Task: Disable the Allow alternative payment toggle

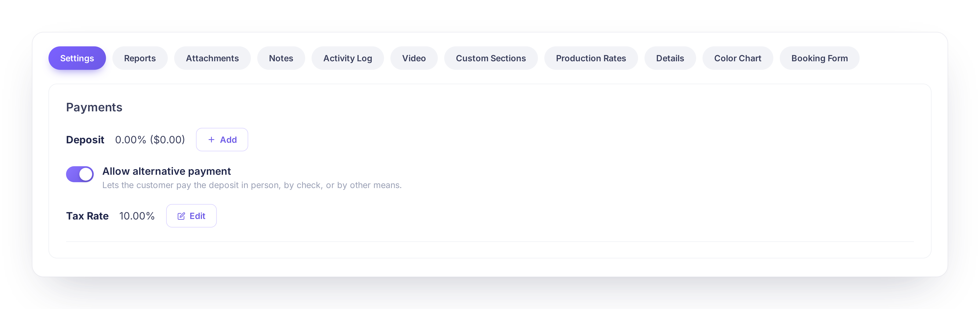Action: (80, 174)
